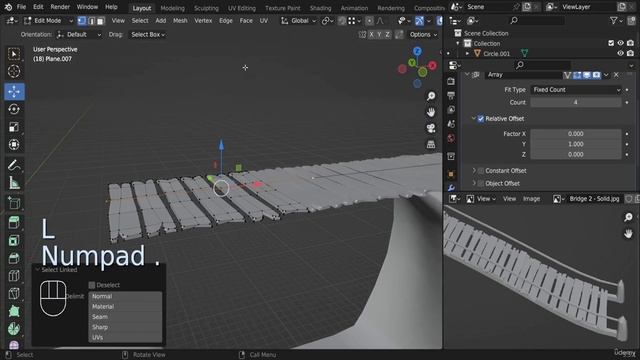Select the 3D Cursor tool
The width and height of the screenshot is (640, 360).
pos(14,71)
